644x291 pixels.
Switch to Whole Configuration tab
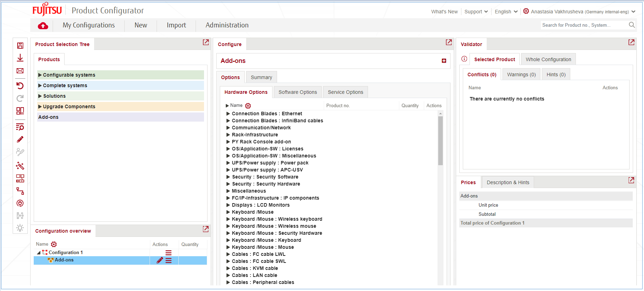pos(548,59)
